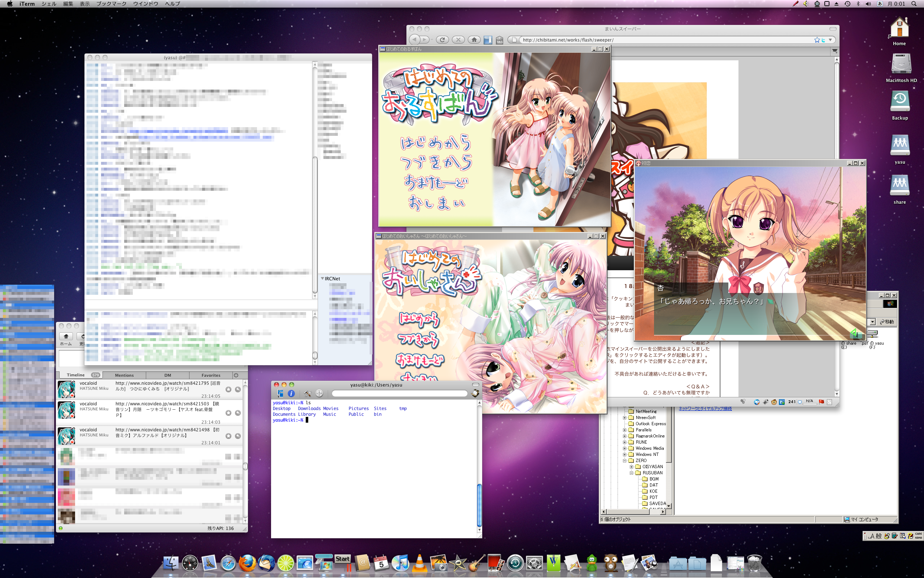Click the home button in Twitter client
Viewport: 924px width, 578px height.
(x=66, y=336)
